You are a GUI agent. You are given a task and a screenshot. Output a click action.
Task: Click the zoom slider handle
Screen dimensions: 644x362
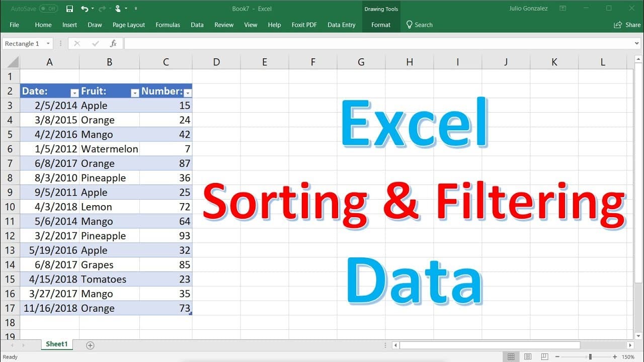coord(590,357)
